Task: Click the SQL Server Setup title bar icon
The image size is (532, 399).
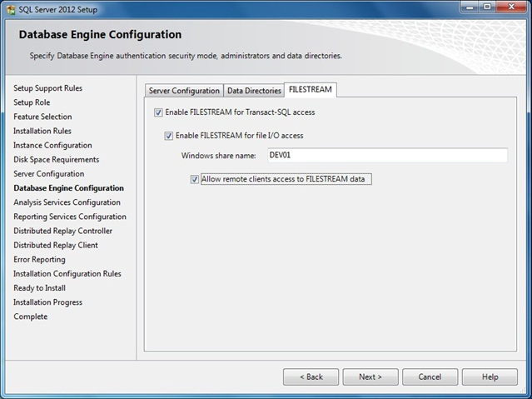Action: 11,9
